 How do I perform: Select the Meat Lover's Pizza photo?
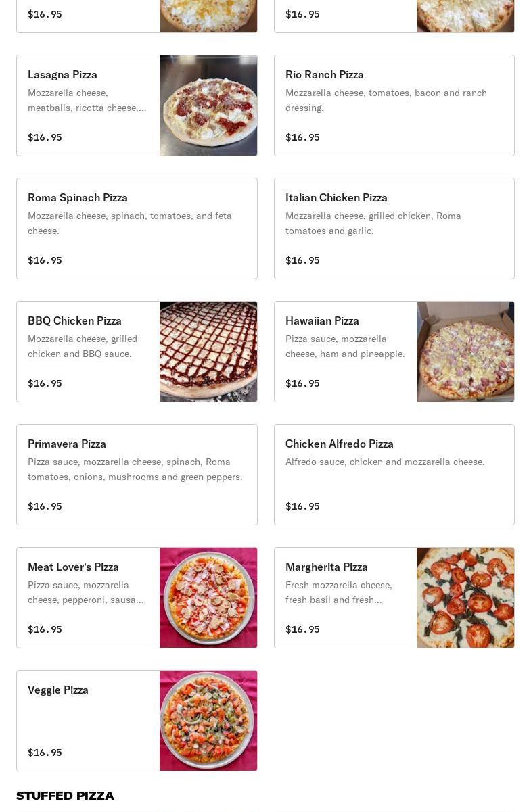[x=208, y=598]
